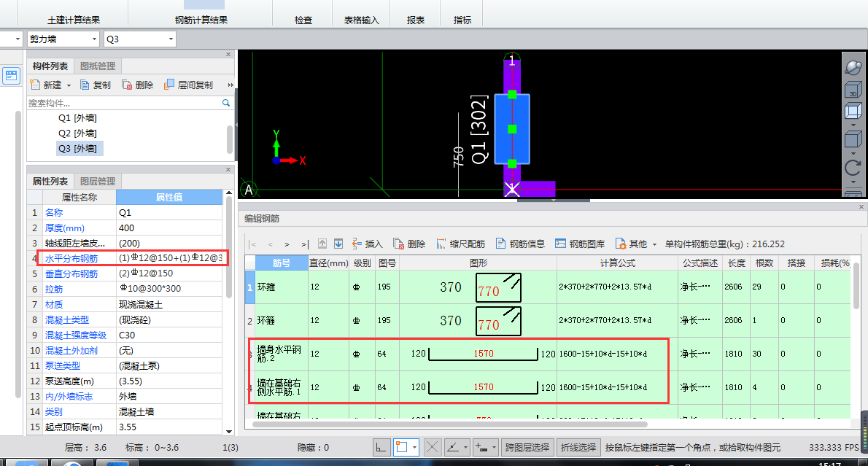Click the solid cube display icon
Viewport: 868px width, 466px height.
(853, 139)
